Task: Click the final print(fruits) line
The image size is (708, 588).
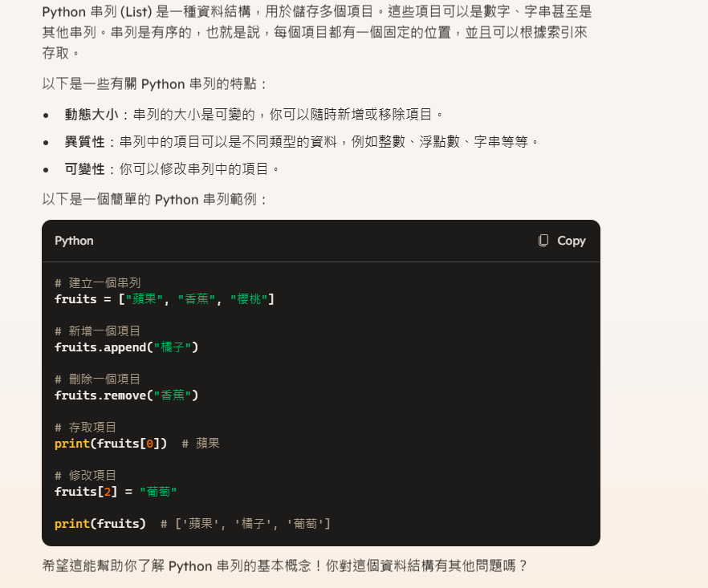Action: tap(100, 524)
